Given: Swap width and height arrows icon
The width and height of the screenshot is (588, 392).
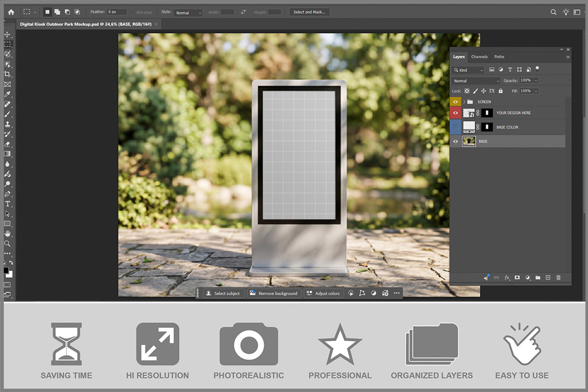Looking at the screenshot, I should coord(243,12).
